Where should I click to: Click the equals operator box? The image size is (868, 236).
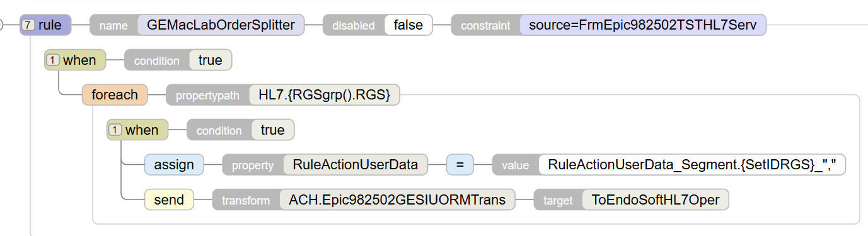460,164
